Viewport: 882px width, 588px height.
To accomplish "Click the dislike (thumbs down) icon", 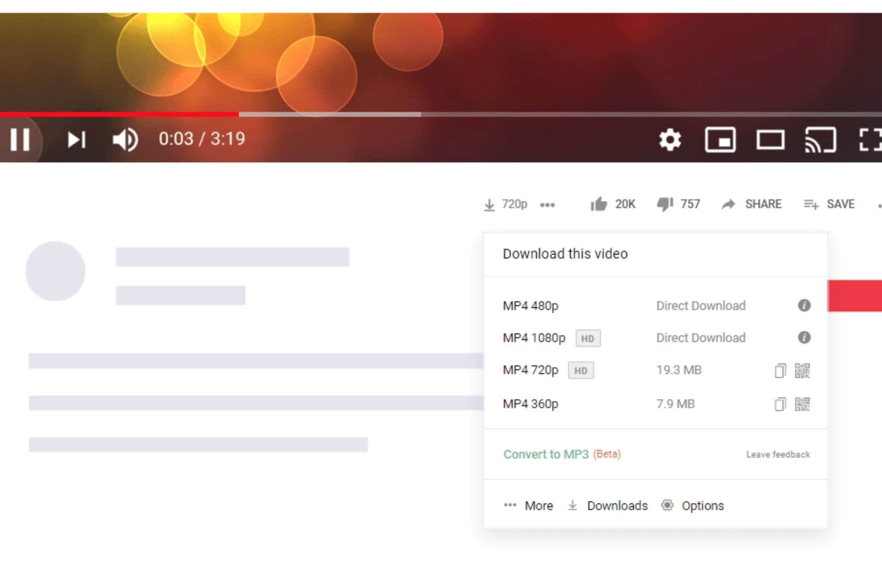I will pyautogui.click(x=661, y=204).
